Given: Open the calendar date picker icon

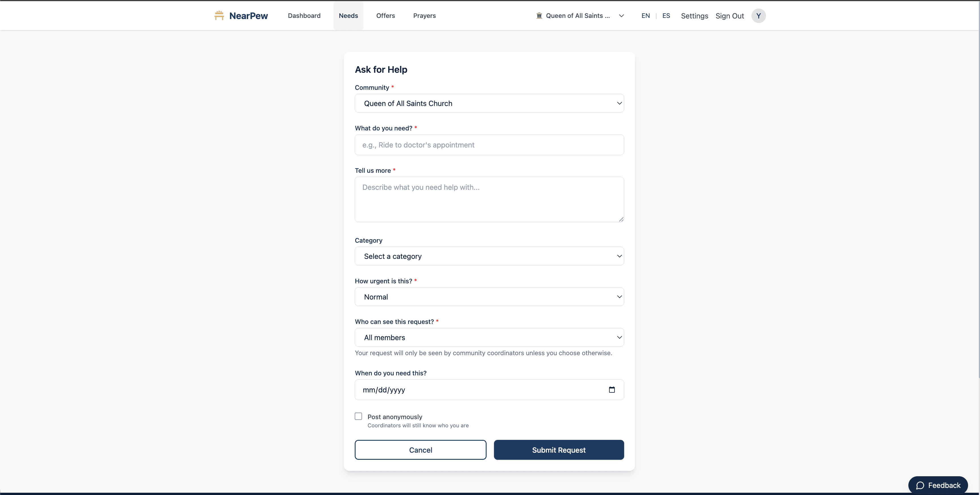Looking at the screenshot, I should click(x=612, y=390).
